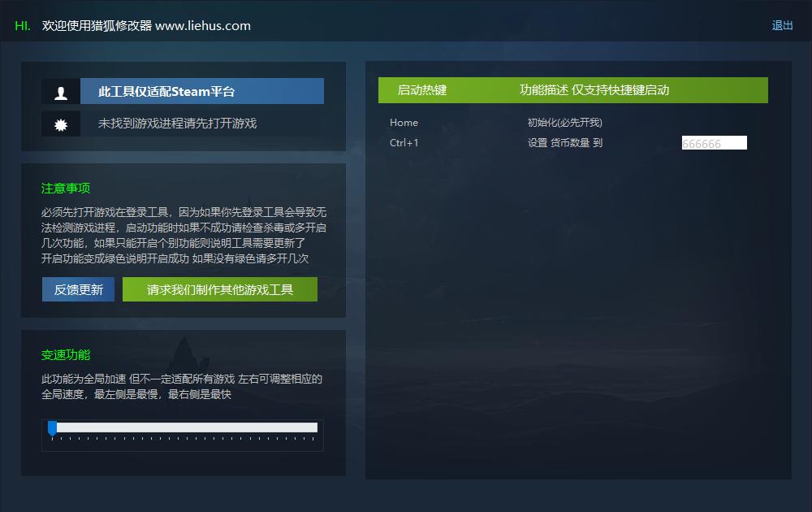Image resolution: width=812 pixels, height=512 pixels.
Task: Click 请求我们制作其他游戏工具 button
Action: pyautogui.click(x=219, y=289)
